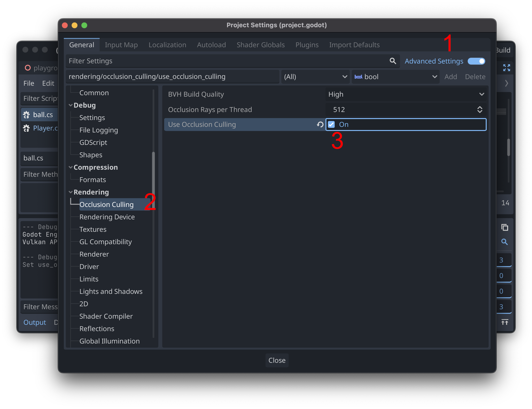Click the duplicate icon in the right sidebar

[x=504, y=227]
